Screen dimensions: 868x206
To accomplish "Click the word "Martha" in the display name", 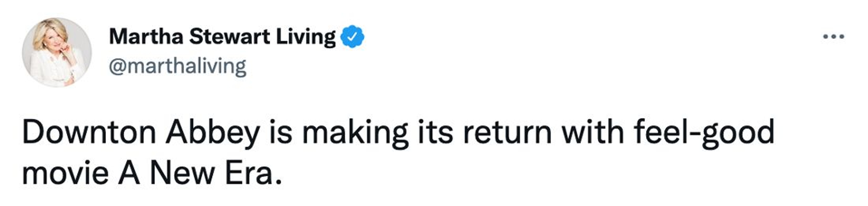I will point(146,36).
